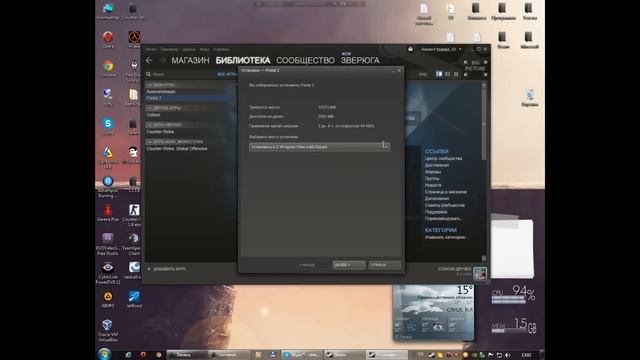The image size is (640, 360).
Task: Open the Skyrim desktop shortcut
Action: point(134,70)
